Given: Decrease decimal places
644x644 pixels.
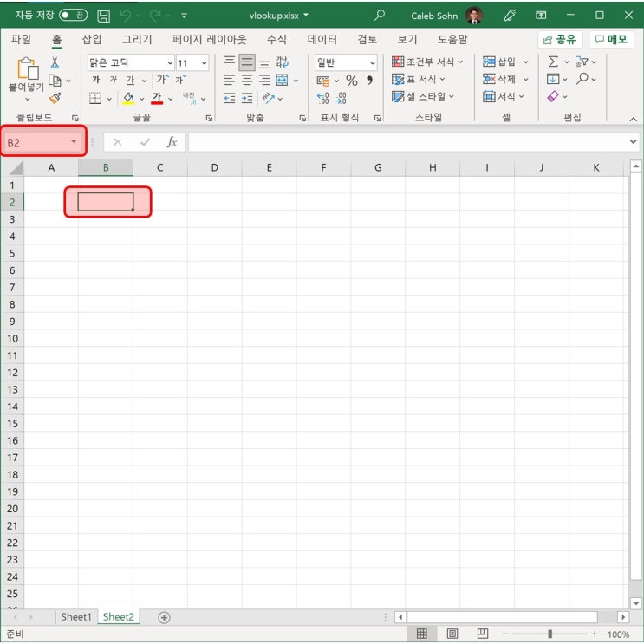Looking at the screenshot, I should pyautogui.click(x=341, y=98).
